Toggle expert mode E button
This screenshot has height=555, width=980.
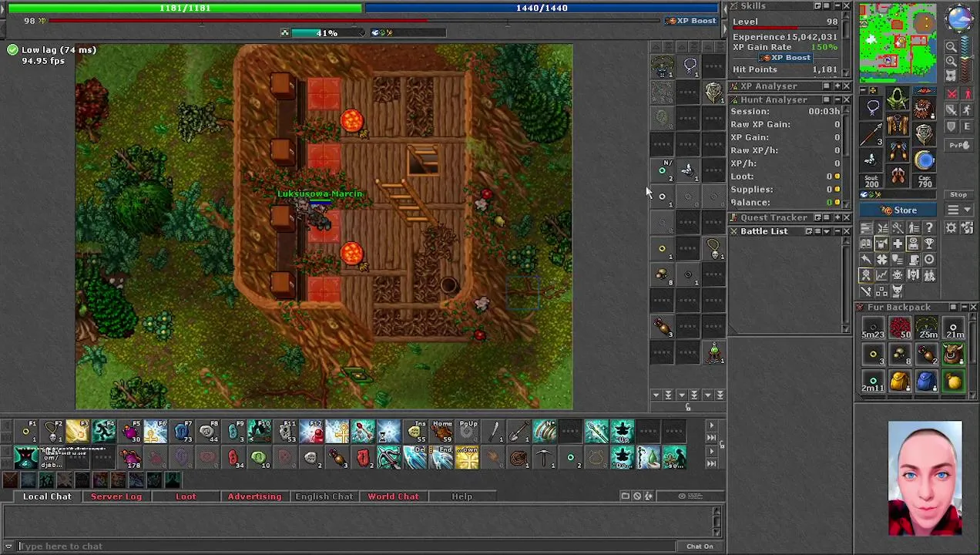pos(968,126)
